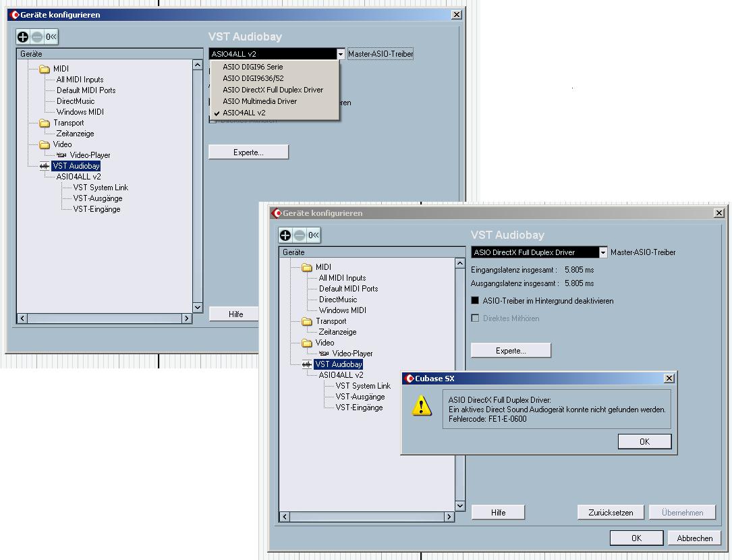The width and height of the screenshot is (732, 560).
Task: Click Transport folder icon in back window tree
Action: tap(45, 123)
